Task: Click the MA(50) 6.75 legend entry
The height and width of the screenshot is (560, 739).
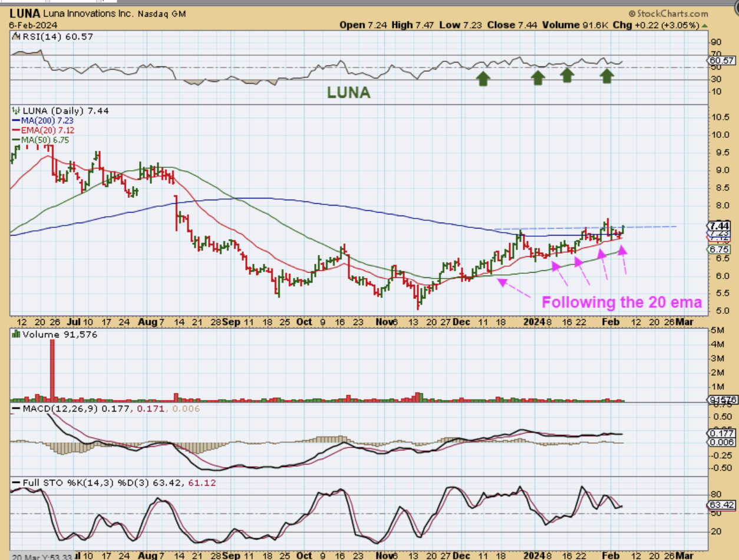Action: (x=41, y=139)
